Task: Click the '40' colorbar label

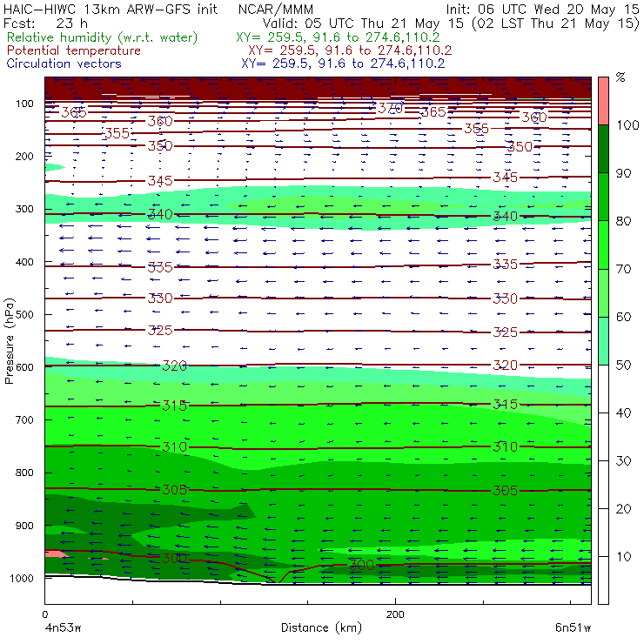Action: [623, 413]
